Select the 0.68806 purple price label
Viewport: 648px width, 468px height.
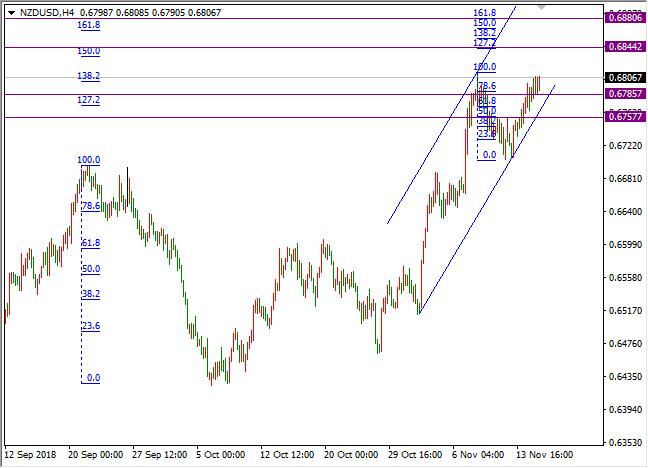[x=625, y=17]
